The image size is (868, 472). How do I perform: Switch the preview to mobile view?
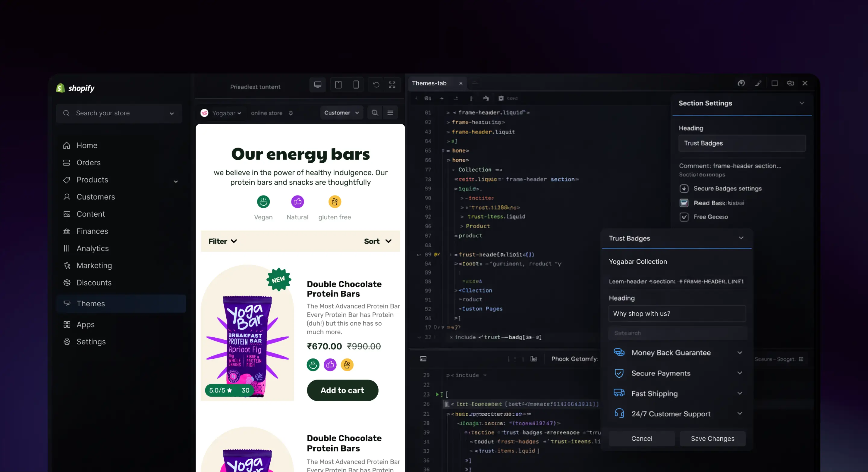(356, 85)
